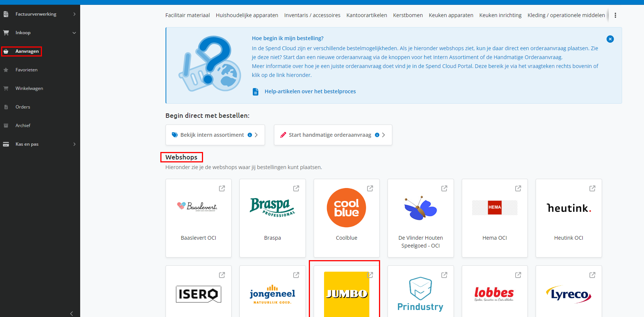Collapse the Inkoop menu chevron

pos(74,33)
